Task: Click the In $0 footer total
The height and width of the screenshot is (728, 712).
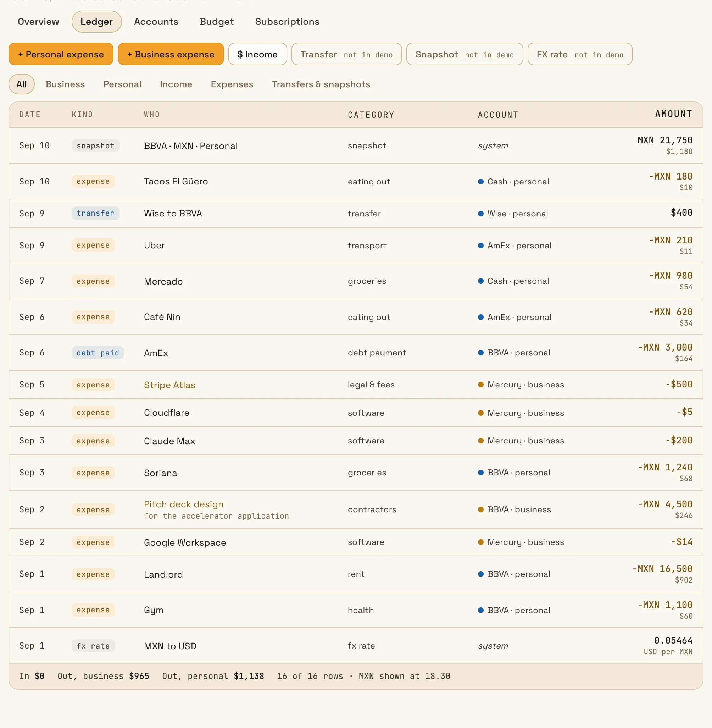Action: point(32,676)
